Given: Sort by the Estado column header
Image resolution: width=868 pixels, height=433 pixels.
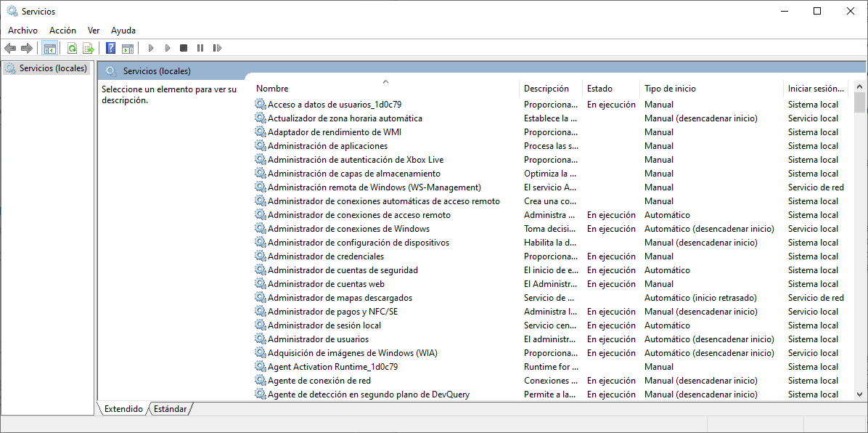Looking at the screenshot, I should (611, 88).
